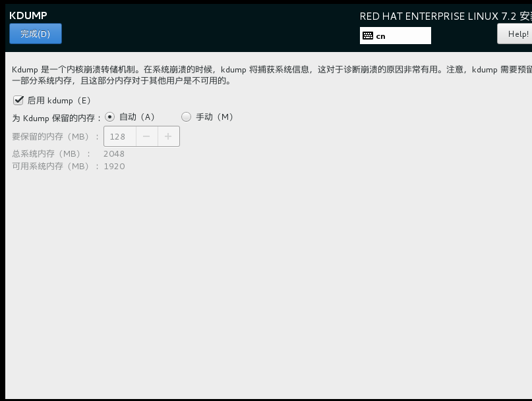The image size is (532, 401).
Task: Toggle the 启用 kdump (E) checkbox
Action: click(18, 100)
